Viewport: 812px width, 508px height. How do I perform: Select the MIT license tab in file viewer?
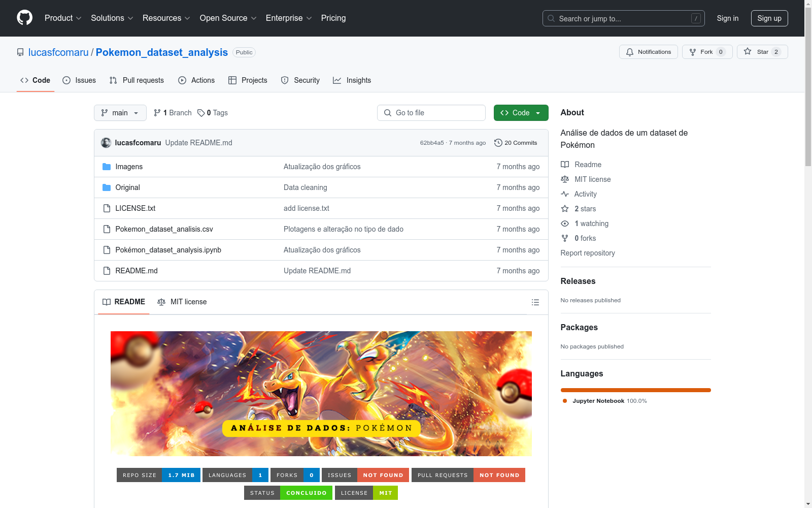182,302
